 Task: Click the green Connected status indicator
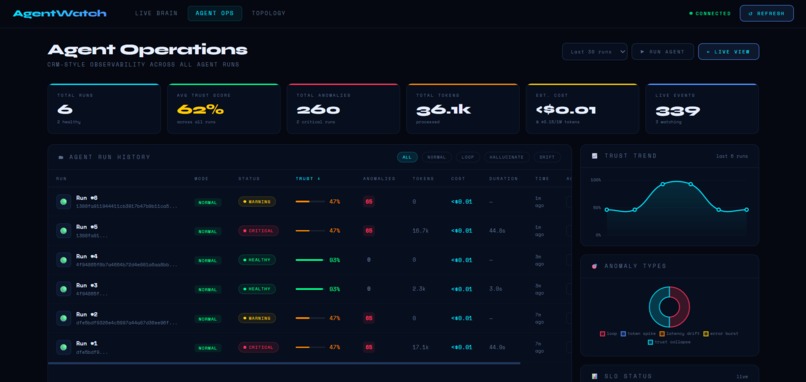(x=710, y=13)
